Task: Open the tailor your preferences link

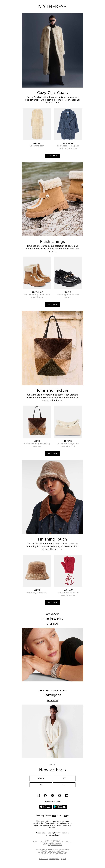Action: tap(57, 821)
